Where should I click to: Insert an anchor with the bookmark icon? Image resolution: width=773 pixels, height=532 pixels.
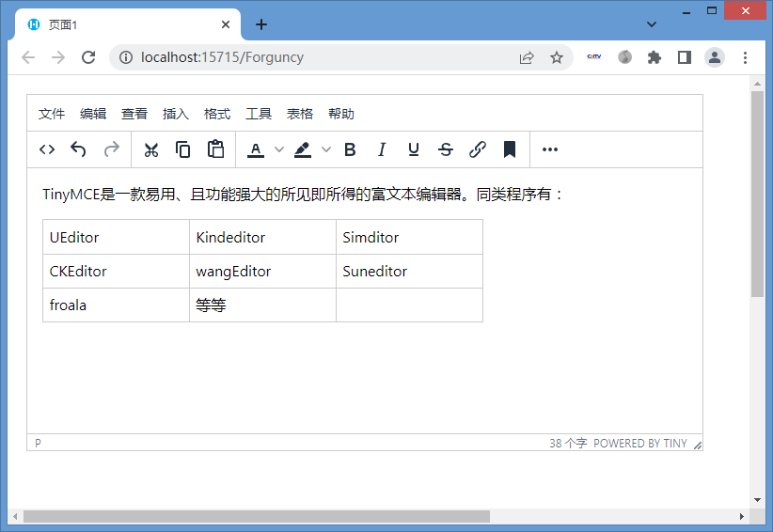click(x=510, y=149)
